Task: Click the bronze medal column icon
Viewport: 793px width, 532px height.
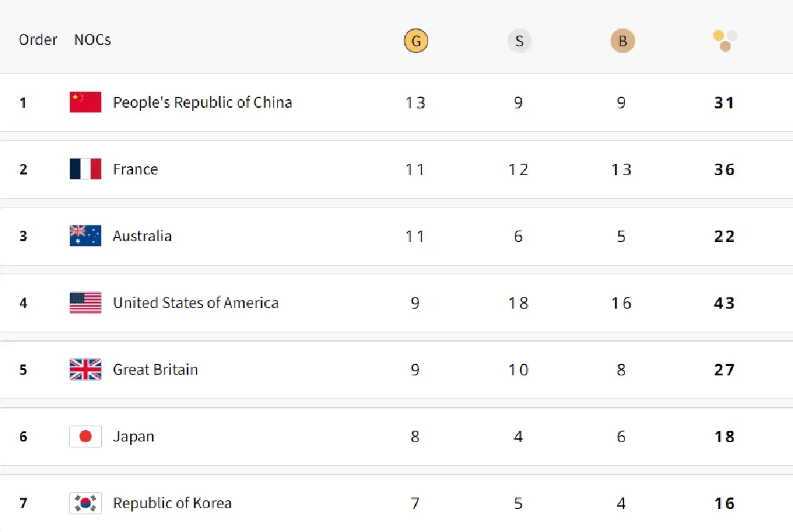Action: click(622, 42)
